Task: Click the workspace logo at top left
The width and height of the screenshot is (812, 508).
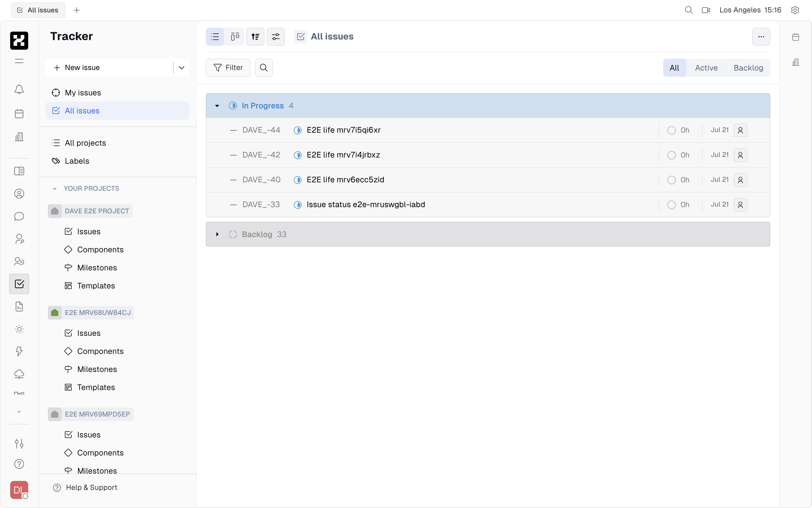Action: [19, 41]
